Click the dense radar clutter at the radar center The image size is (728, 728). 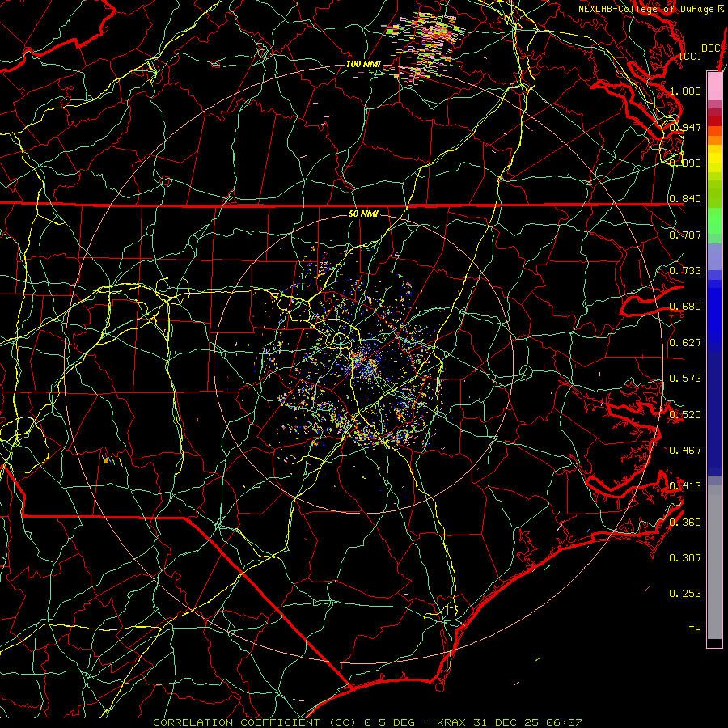coord(366,363)
